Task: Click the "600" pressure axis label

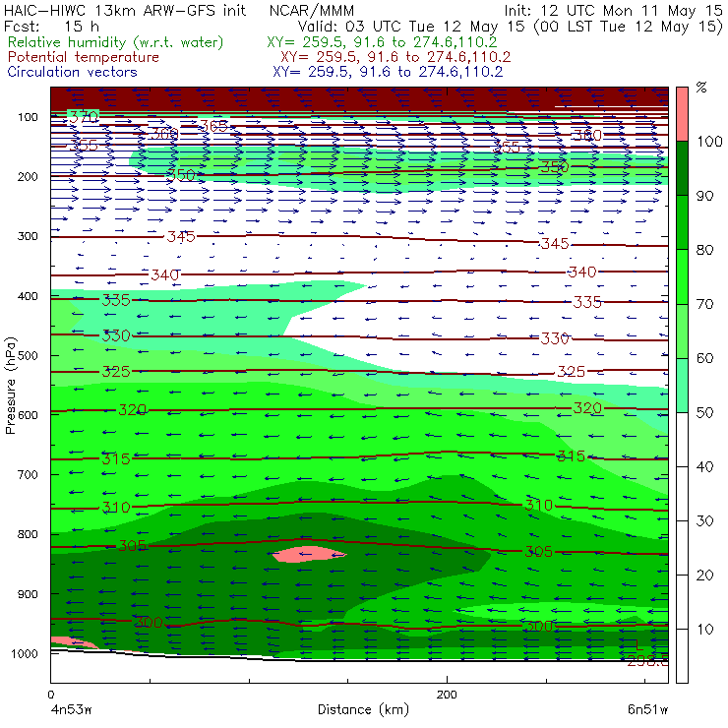Action: (x=28, y=414)
